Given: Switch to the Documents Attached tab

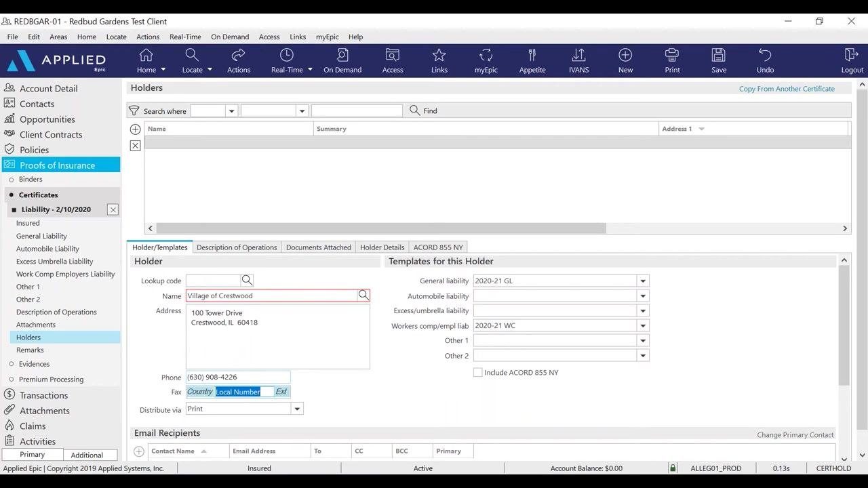Looking at the screenshot, I should point(319,247).
